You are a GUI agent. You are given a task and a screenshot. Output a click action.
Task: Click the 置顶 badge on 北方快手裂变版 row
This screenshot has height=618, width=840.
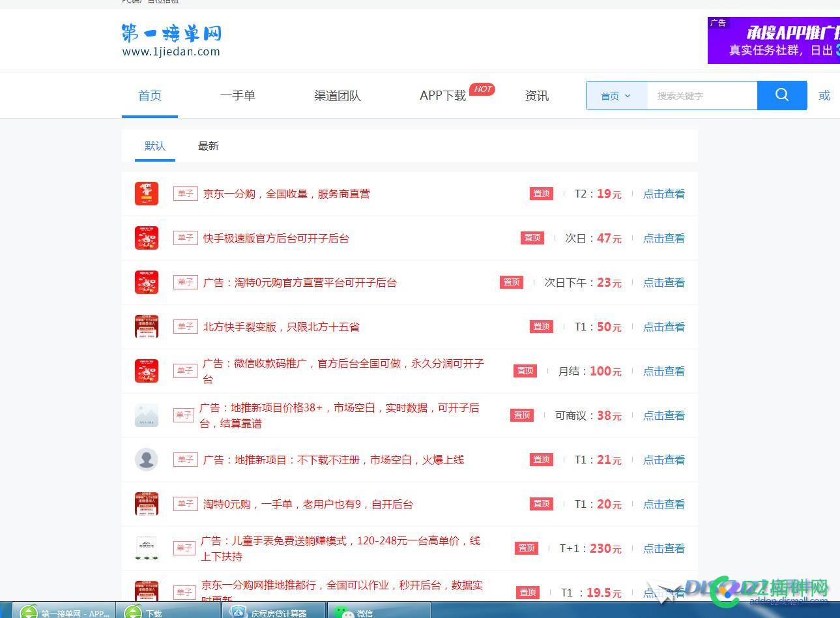click(x=542, y=327)
